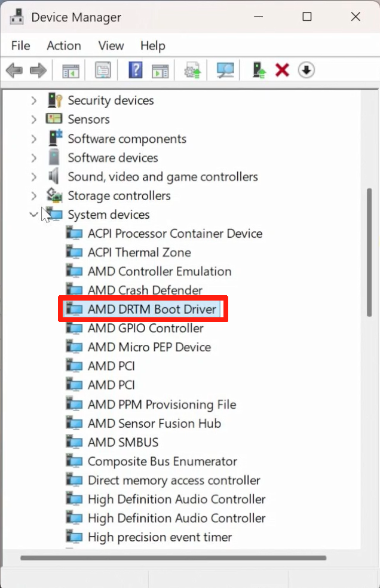Select AMD GPIO Controller device
The width and height of the screenshot is (380, 588).
(x=145, y=328)
